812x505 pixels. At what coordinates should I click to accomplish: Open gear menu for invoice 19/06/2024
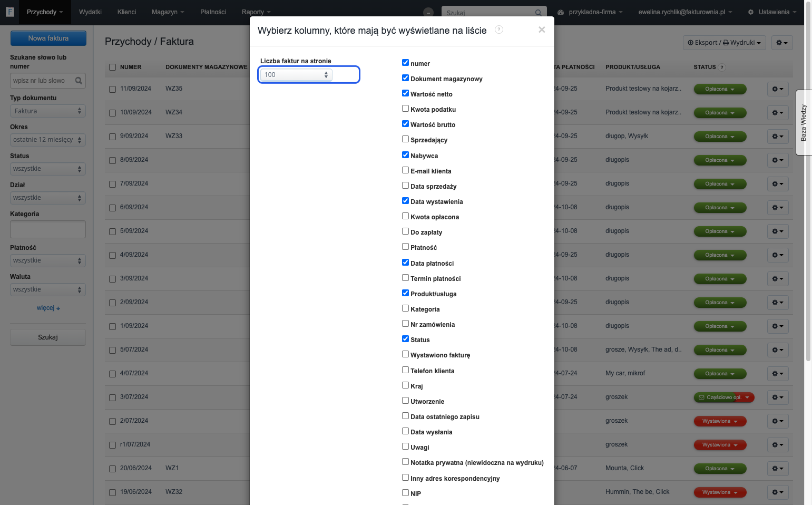(778, 492)
